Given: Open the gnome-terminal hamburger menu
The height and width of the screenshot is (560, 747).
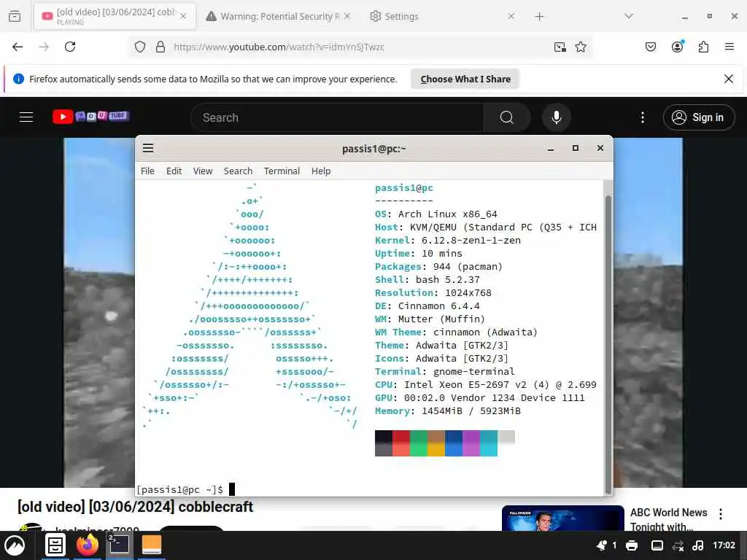Looking at the screenshot, I should [x=148, y=148].
